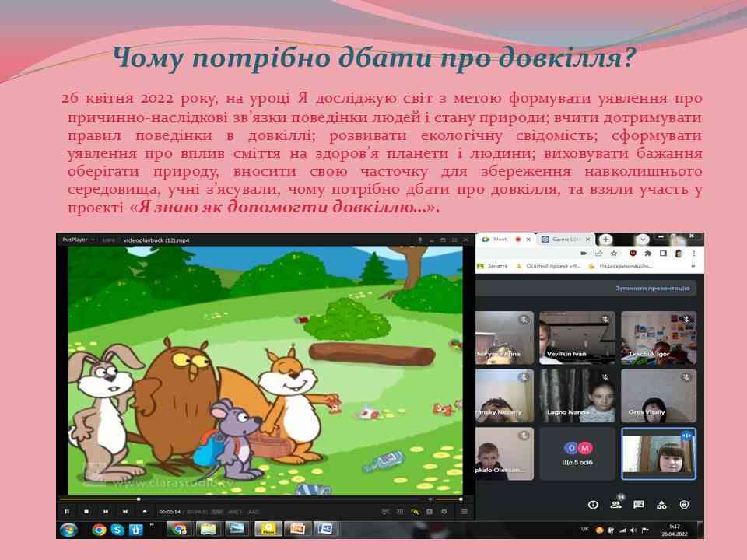
Task: Open the third bookmark on bookmarks bar
Action: pos(620,266)
